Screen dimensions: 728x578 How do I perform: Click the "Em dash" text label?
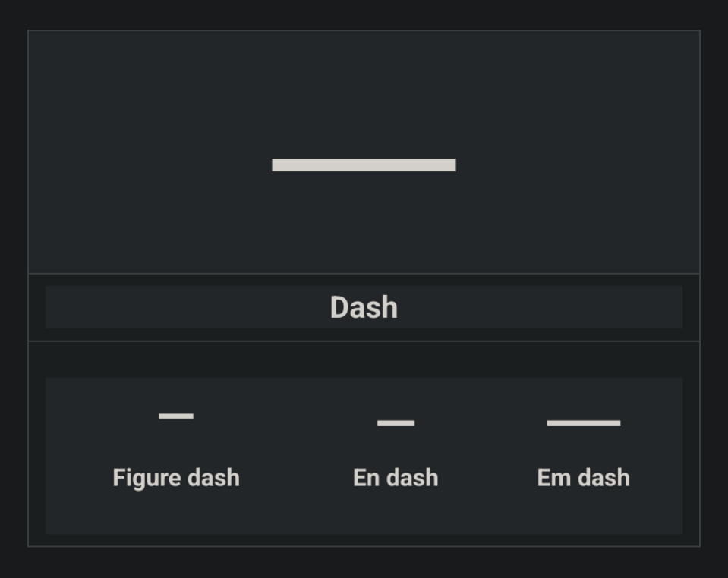coord(583,478)
